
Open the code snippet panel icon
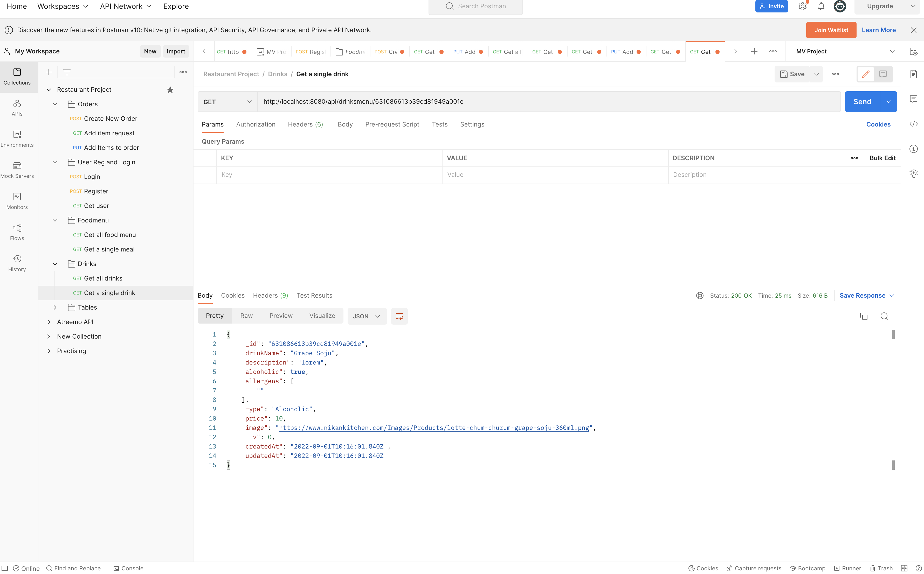[x=913, y=124]
